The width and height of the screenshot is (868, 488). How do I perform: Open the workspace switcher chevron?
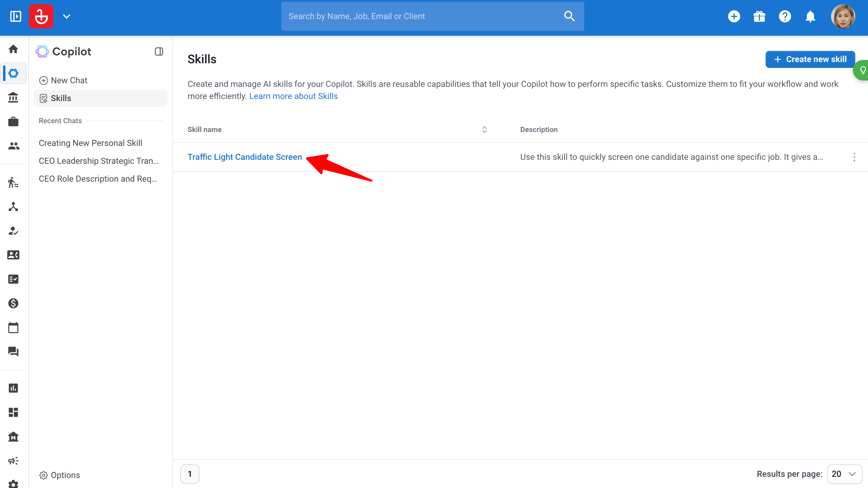[x=67, y=16]
